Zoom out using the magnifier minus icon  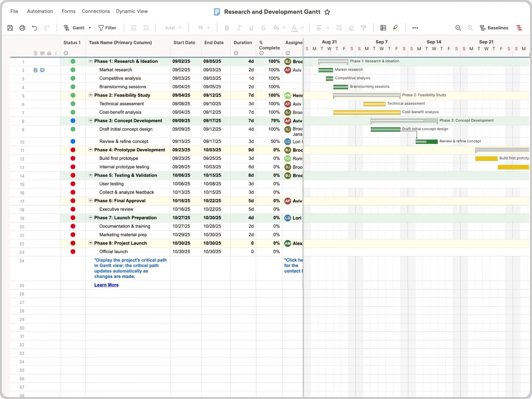[458, 28]
